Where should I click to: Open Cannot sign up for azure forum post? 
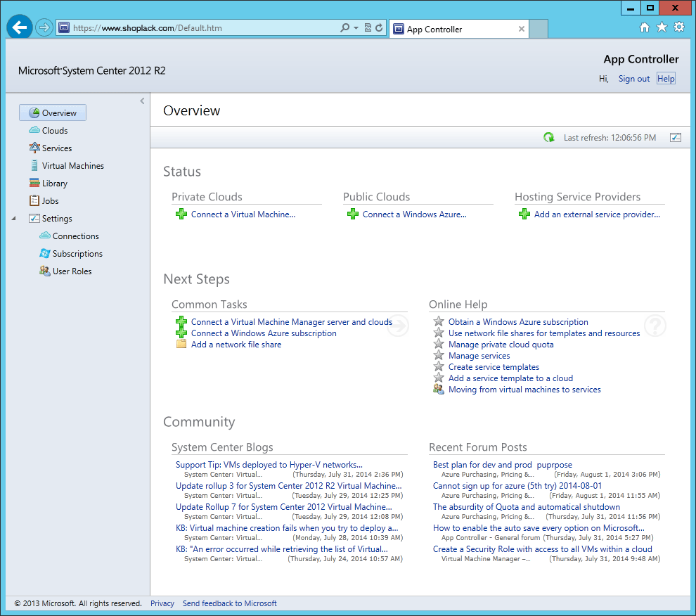coord(517,486)
